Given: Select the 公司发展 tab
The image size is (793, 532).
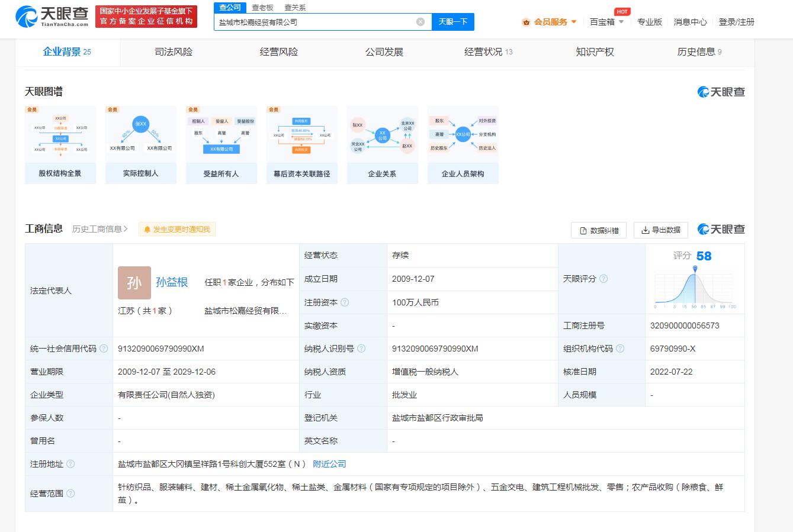Looking at the screenshot, I should [384, 52].
